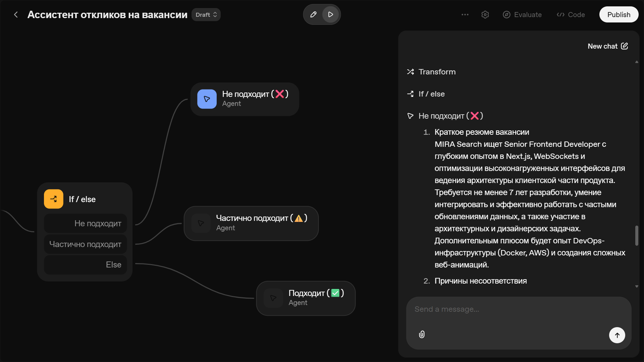Click the Publish button

[619, 15]
